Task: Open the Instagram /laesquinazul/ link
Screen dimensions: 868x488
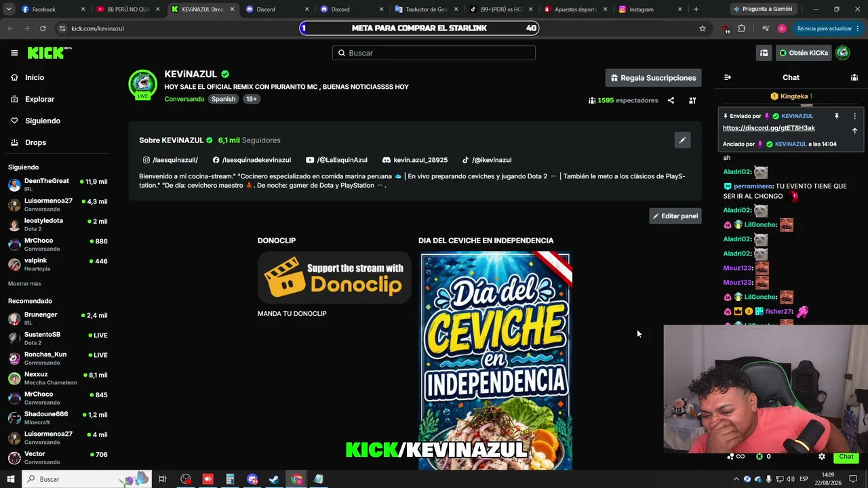Action: coord(170,160)
